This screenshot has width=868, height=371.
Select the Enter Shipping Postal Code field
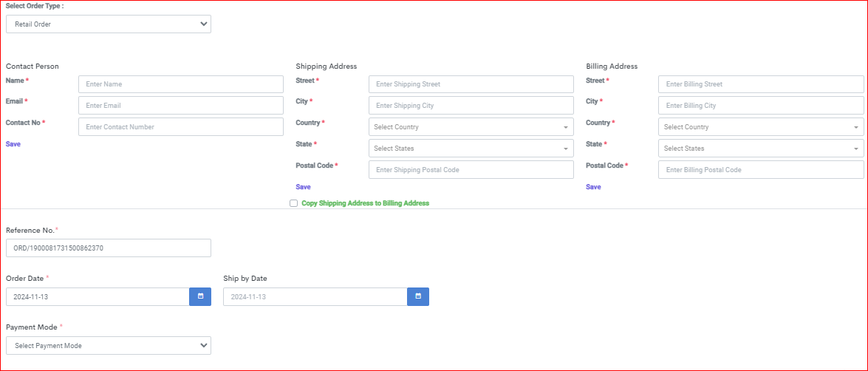471,170
